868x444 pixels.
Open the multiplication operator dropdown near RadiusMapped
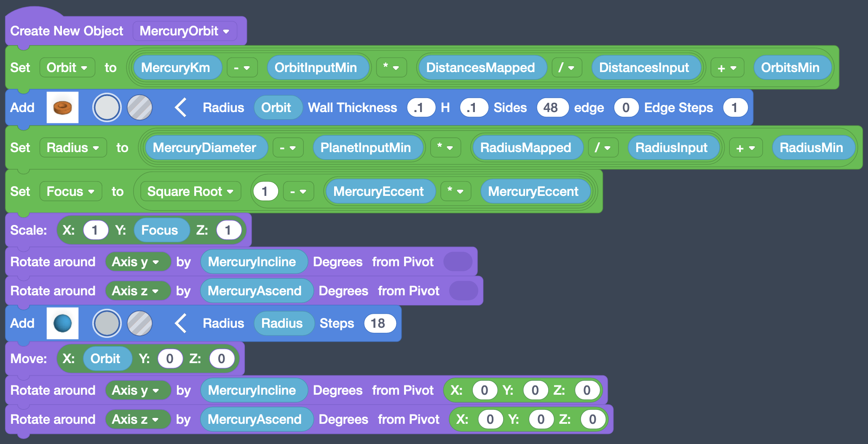pos(445,147)
